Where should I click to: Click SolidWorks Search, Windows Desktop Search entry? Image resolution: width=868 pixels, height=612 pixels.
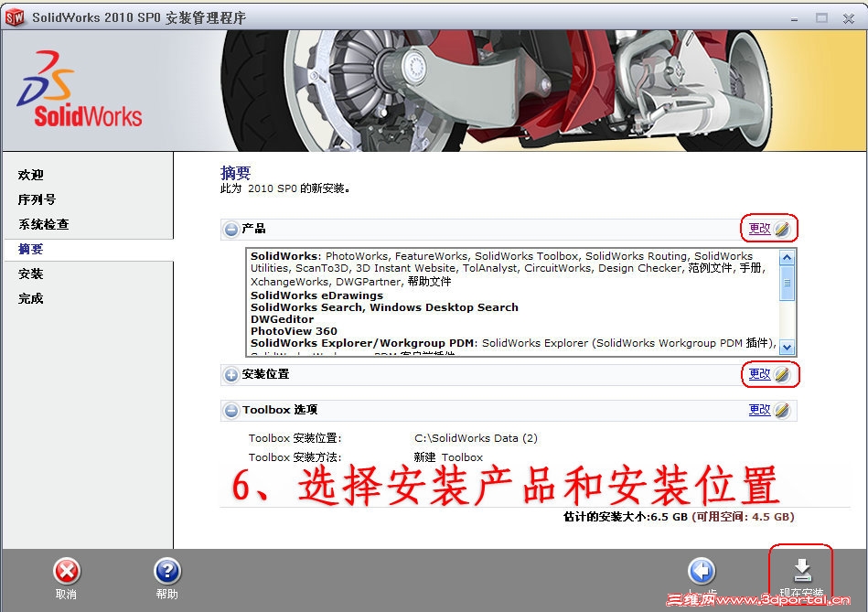pyautogui.click(x=384, y=307)
